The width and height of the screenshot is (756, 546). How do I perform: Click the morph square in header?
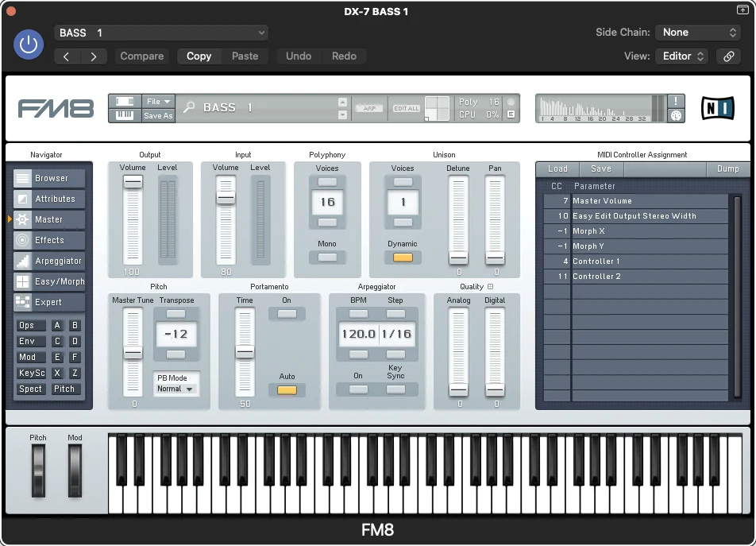437,108
